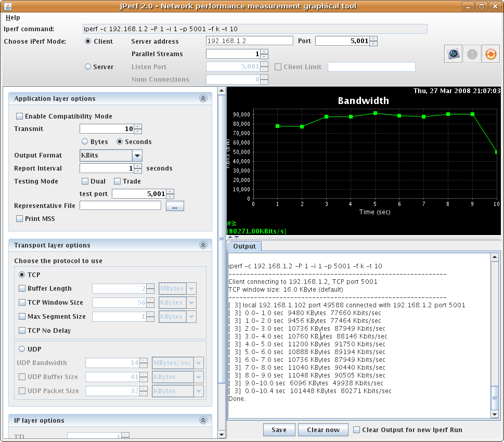Enable the Buffer Length checkbox

[22, 289]
